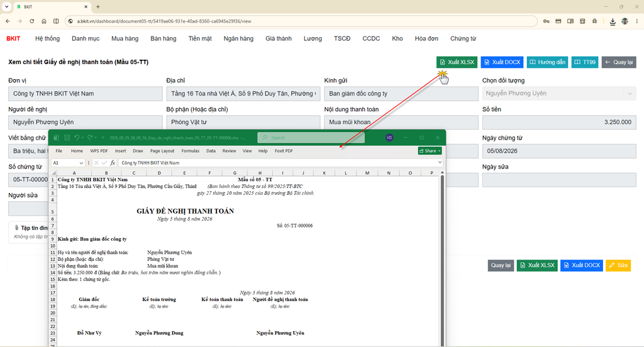Open the Tiền mặt menu
This screenshot has height=347, width=644.
pos(200,38)
